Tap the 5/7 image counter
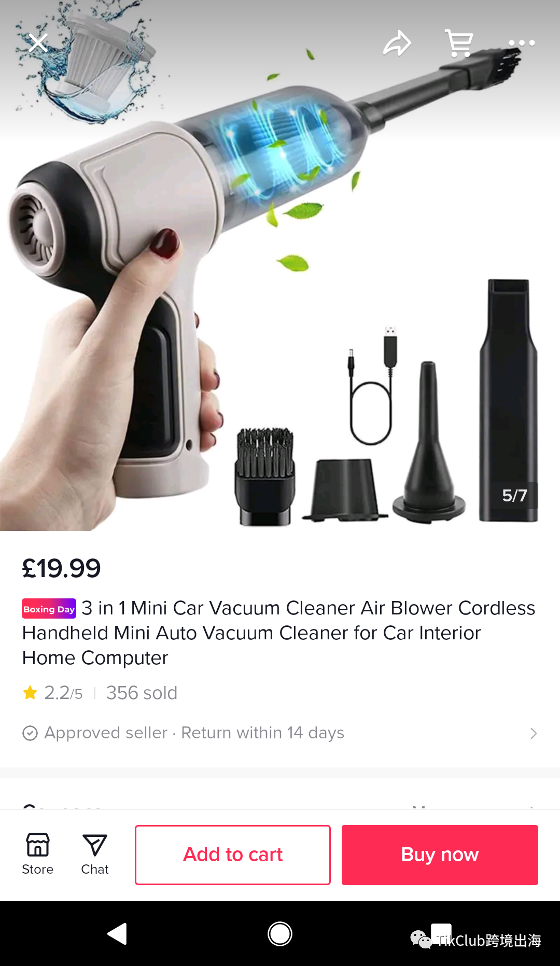 [514, 496]
